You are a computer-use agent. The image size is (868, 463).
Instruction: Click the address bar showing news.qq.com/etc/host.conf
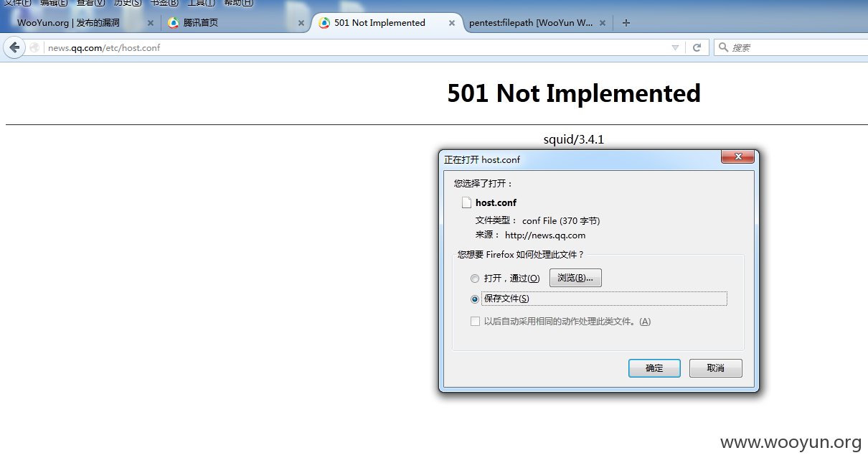(357, 47)
